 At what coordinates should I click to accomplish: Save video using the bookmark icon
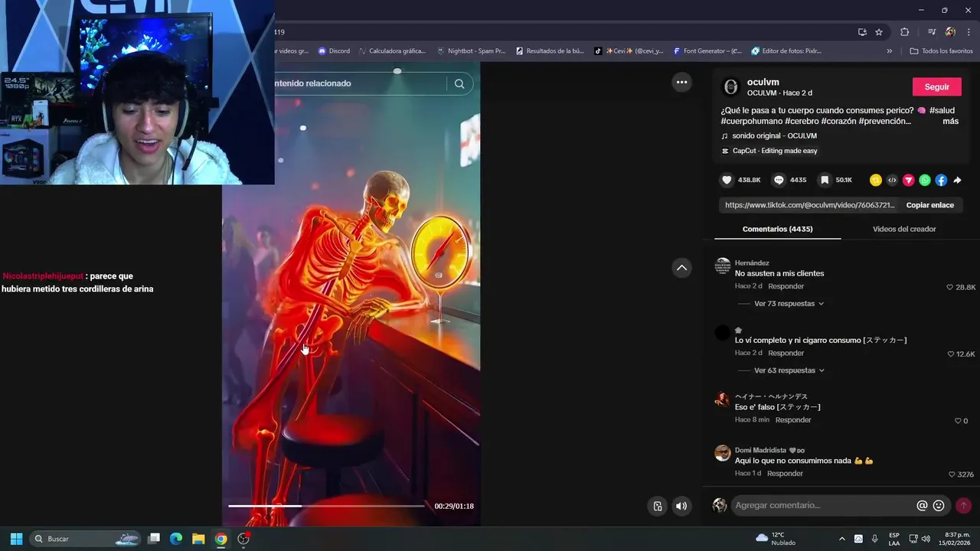[x=825, y=180]
